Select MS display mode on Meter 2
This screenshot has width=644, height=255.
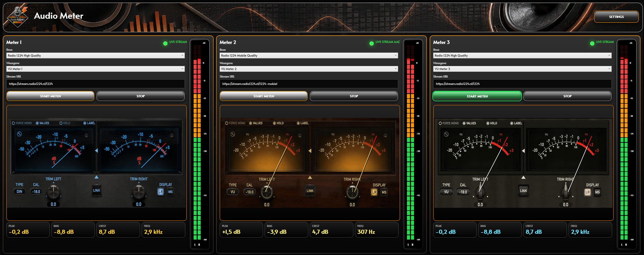pyautogui.click(x=384, y=192)
